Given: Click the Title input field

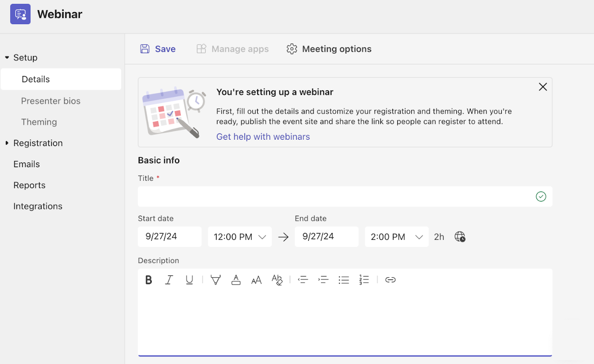Looking at the screenshot, I should (335, 197).
